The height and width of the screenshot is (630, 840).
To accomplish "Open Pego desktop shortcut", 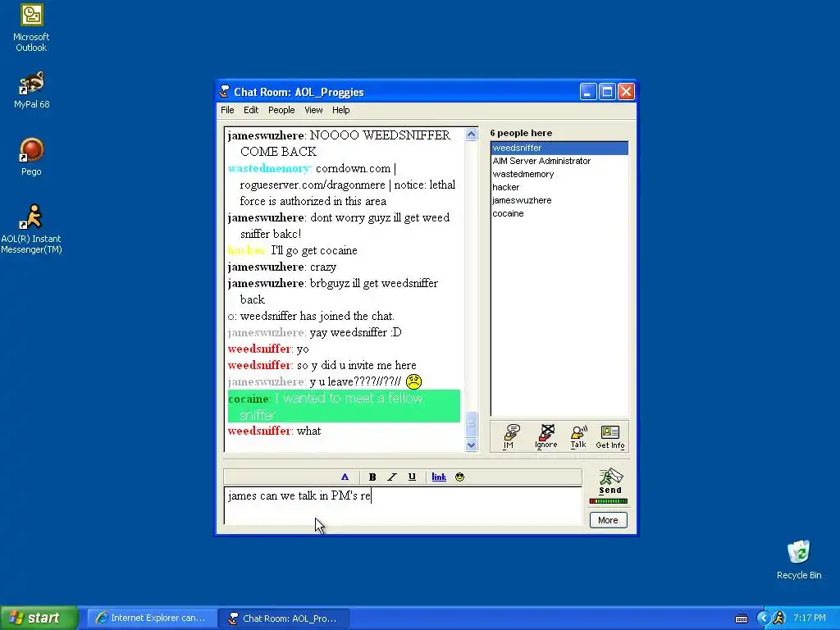I will click(x=31, y=157).
